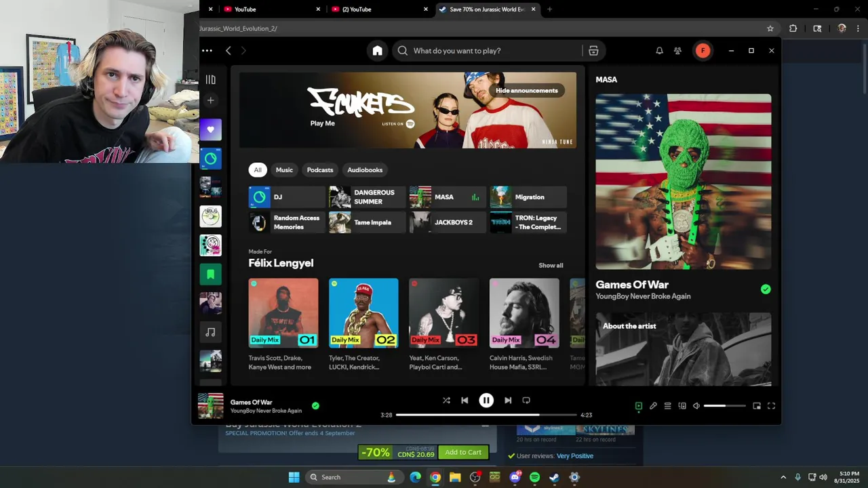Select the Audiobooks filter chip
The height and width of the screenshot is (488, 868).
(365, 170)
